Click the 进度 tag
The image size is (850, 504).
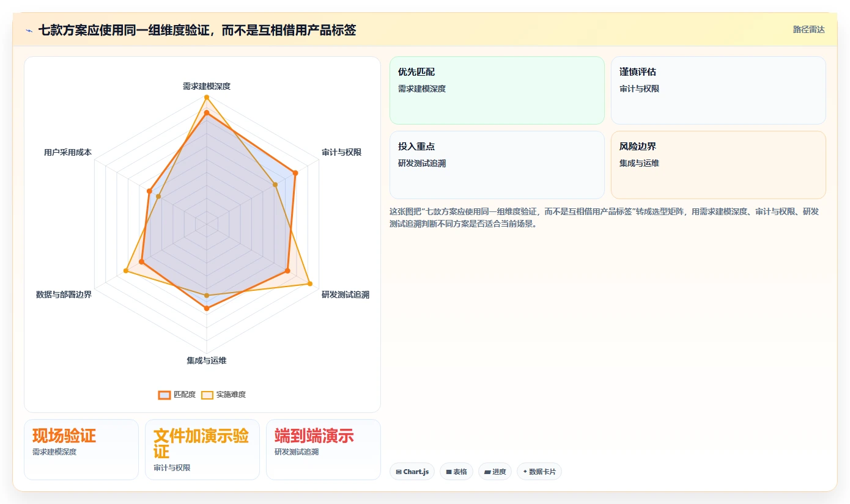pyautogui.click(x=495, y=472)
